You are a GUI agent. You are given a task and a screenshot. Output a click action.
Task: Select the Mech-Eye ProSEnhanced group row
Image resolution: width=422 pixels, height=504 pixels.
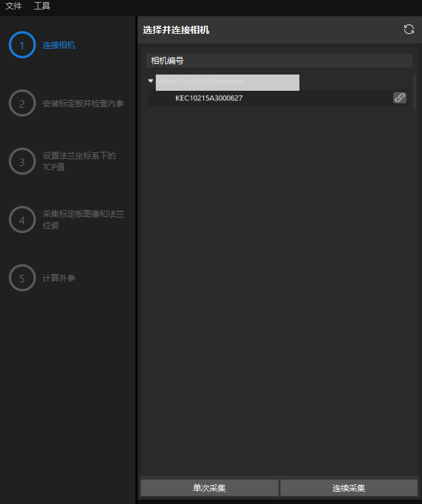pyautogui.click(x=228, y=82)
